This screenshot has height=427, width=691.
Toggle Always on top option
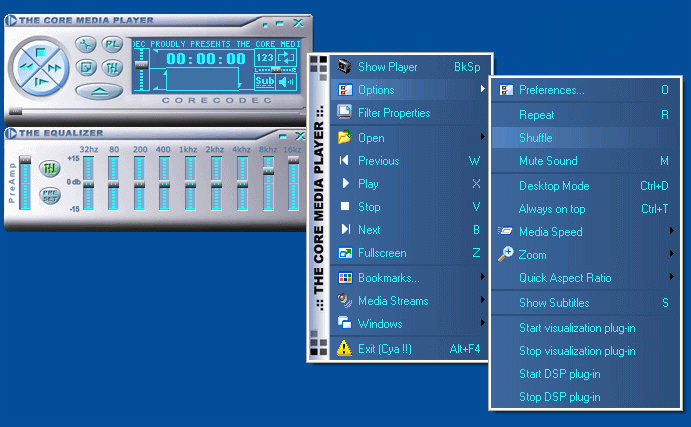[x=586, y=209]
